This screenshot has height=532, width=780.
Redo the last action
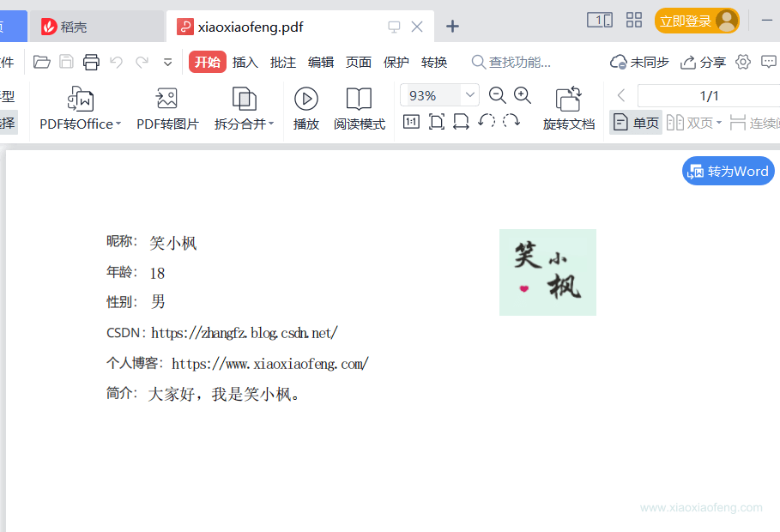tap(142, 62)
